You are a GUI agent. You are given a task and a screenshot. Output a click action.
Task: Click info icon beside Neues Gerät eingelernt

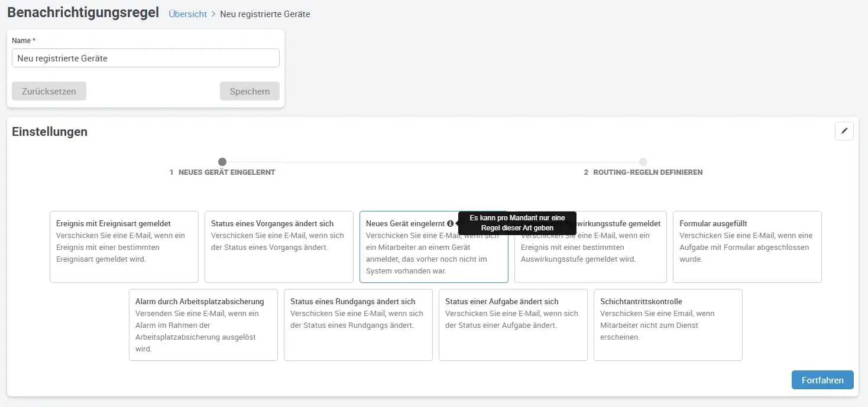point(451,224)
